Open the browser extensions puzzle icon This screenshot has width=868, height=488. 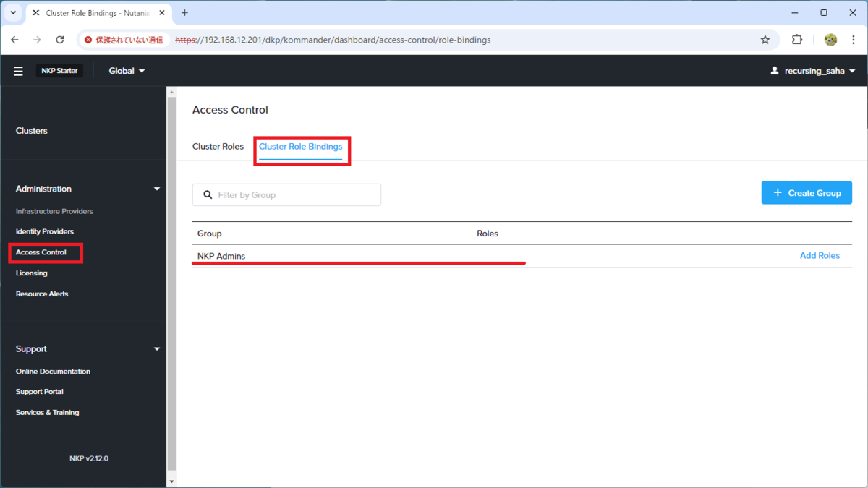tap(797, 40)
